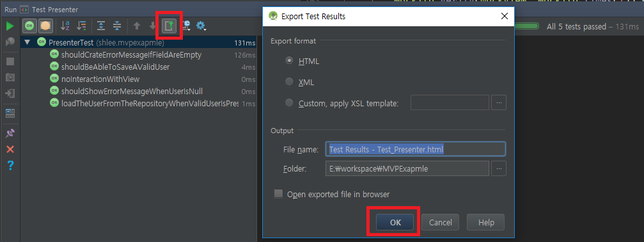Toggle the Show Ignored tests filter
This screenshot has height=242, width=644.
click(x=45, y=26)
